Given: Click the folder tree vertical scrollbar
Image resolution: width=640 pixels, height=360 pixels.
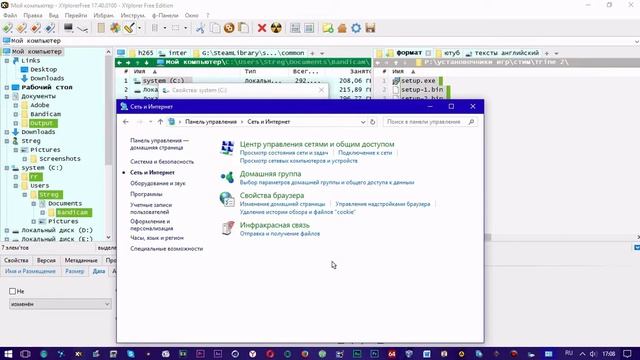Looking at the screenshot, I should point(108,144).
